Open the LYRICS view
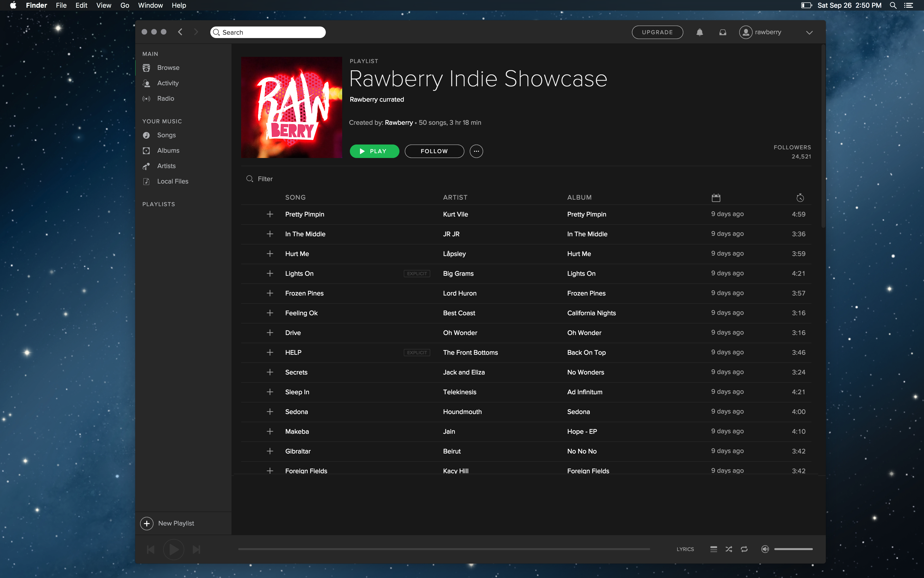Viewport: 924px width, 578px height. coord(685,549)
